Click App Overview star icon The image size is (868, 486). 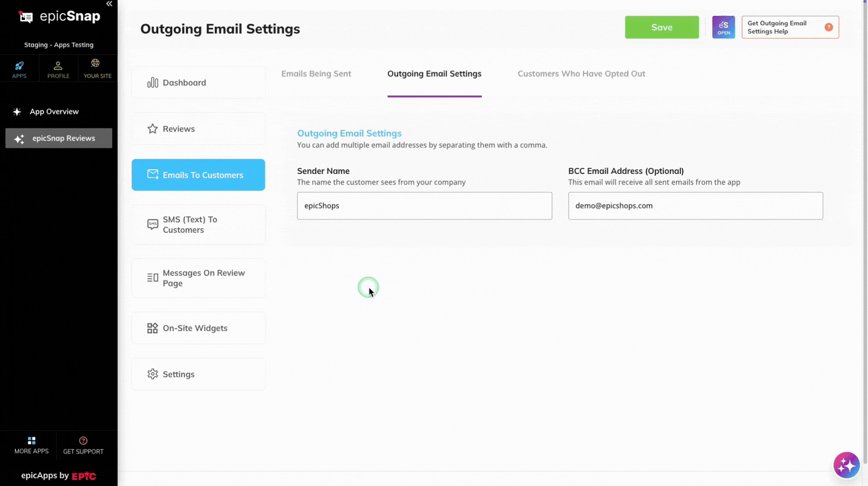[x=17, y=112]
